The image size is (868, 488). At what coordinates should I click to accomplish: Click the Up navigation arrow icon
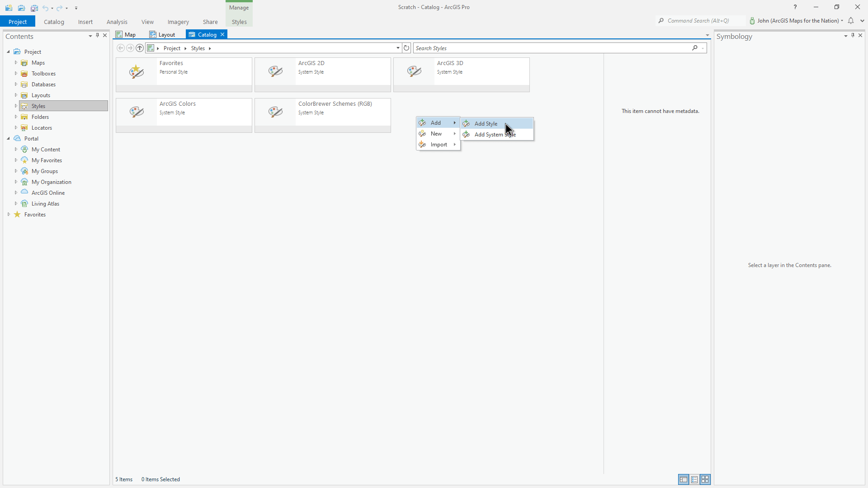tap(140, 48)
